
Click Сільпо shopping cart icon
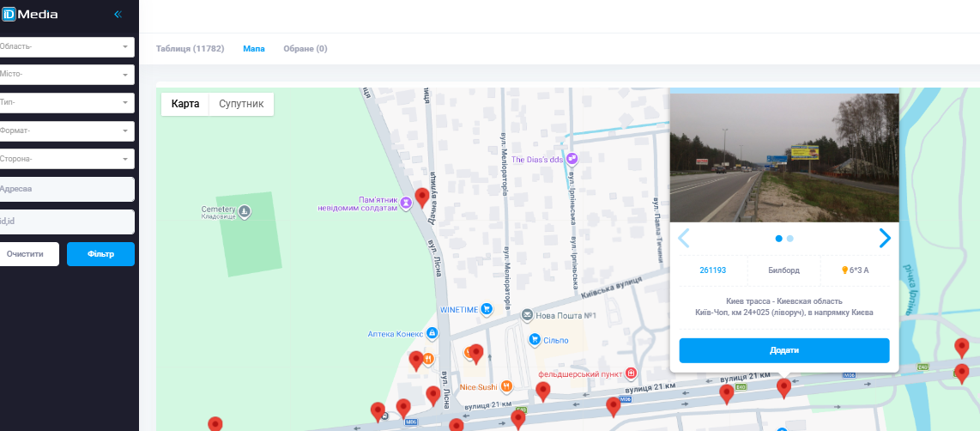[535, 339]
